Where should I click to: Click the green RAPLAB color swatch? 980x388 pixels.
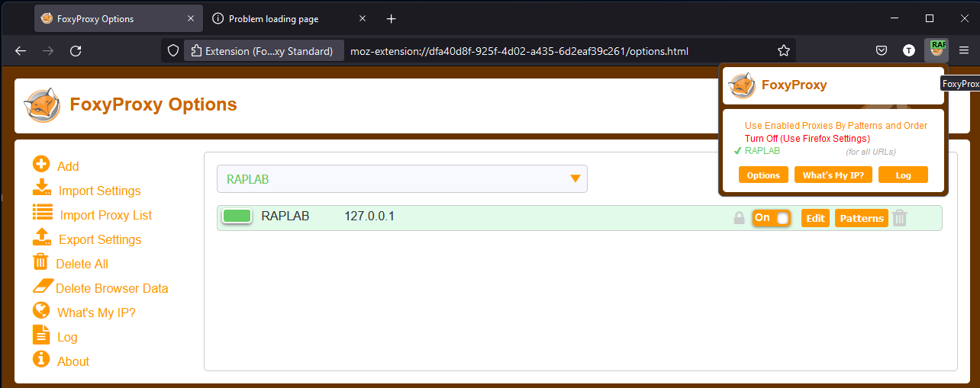click(237, 216)
